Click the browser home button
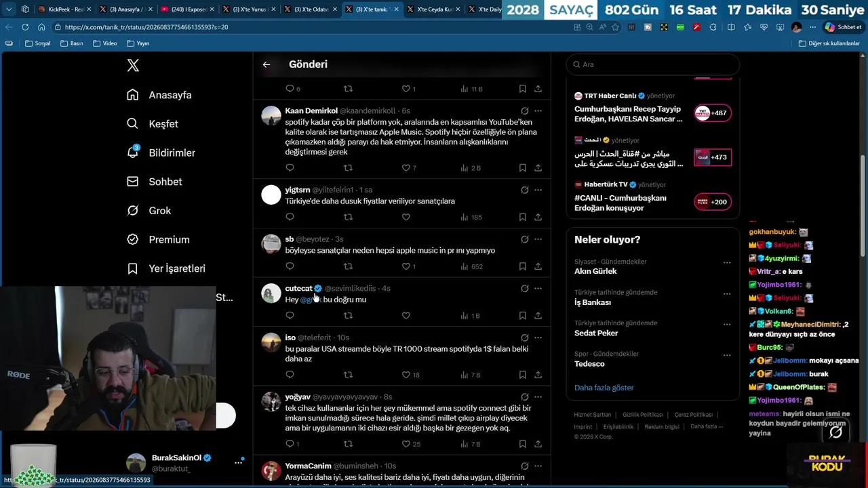868x488 pixels. point(41,27)
